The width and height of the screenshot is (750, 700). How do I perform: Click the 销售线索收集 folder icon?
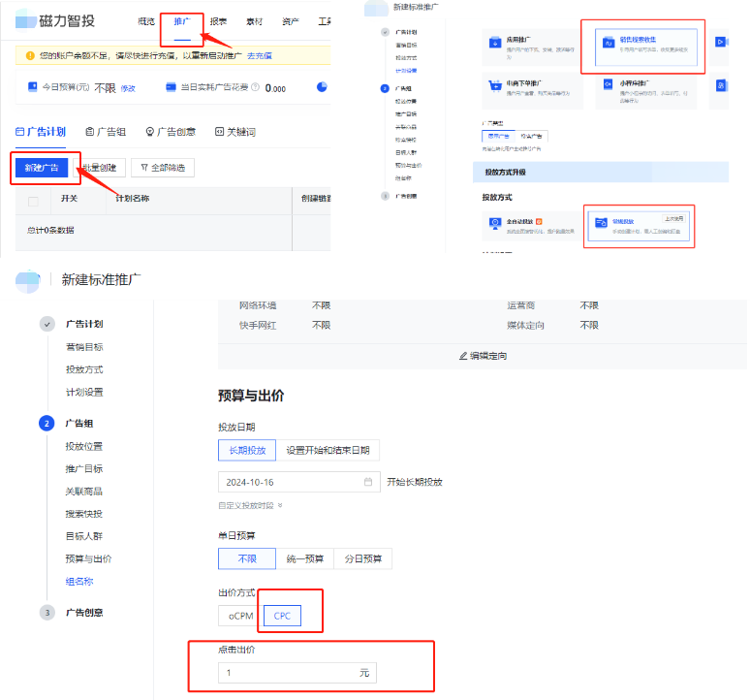click(608, 42)
